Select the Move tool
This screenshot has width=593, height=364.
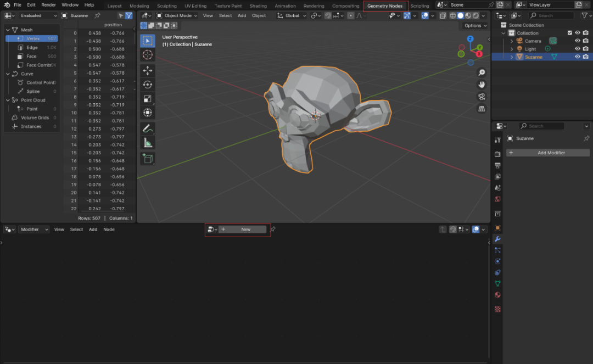point(147,71)
